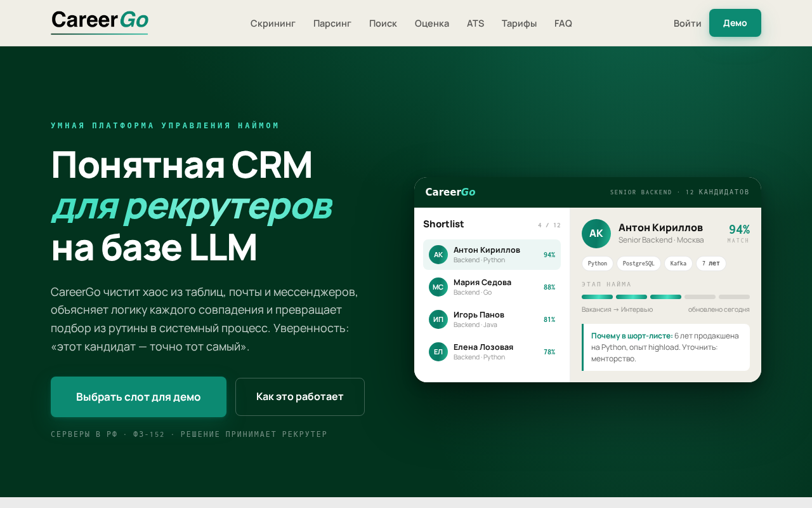Image resolution: width=812 pixels, height=508 pixels.
Task: Open the FAQ nav link
Action: (x=563, y=23)
